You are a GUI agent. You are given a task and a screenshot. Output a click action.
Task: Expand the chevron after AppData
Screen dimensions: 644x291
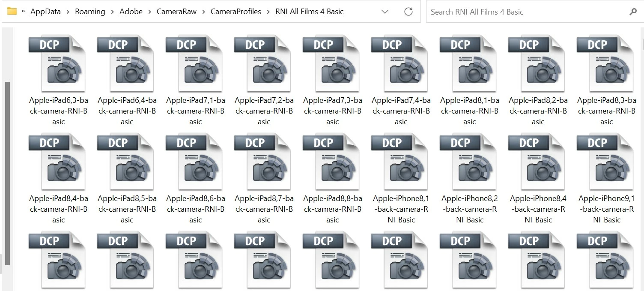click(x=68, y=12)
